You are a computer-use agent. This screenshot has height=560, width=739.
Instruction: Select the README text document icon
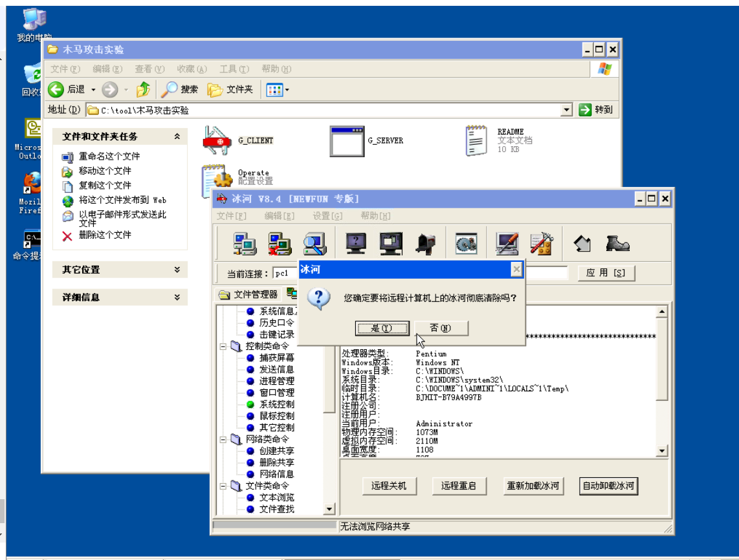click(x=476, y=140)
